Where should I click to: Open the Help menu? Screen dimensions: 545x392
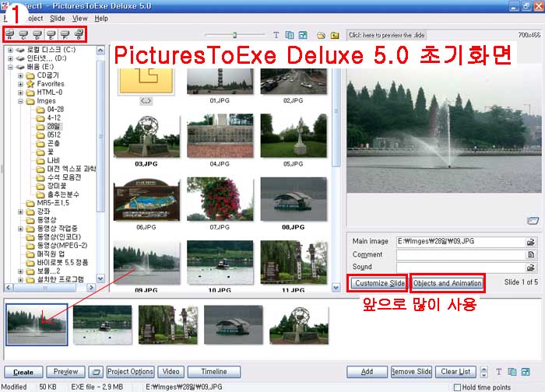[x=101, y=19]
